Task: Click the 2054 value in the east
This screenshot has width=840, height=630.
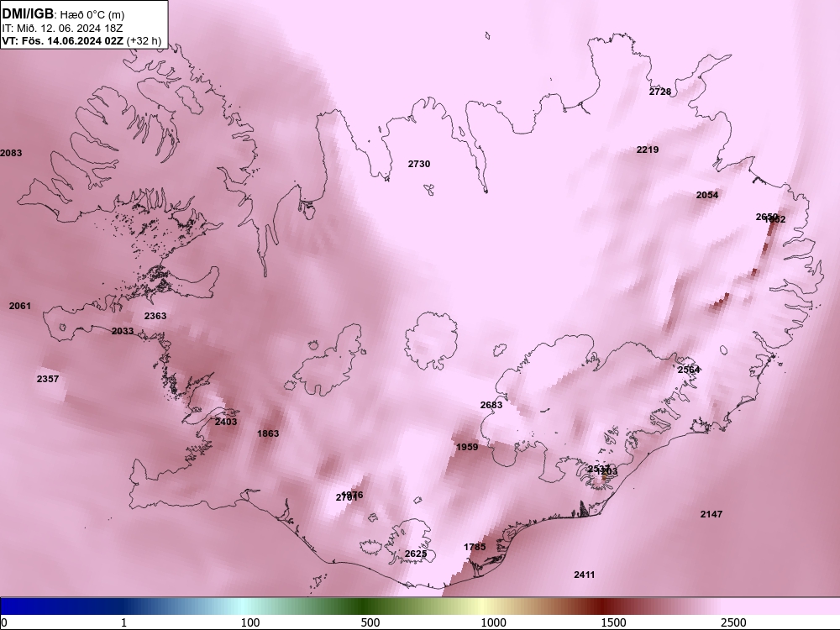Action: 707,195
